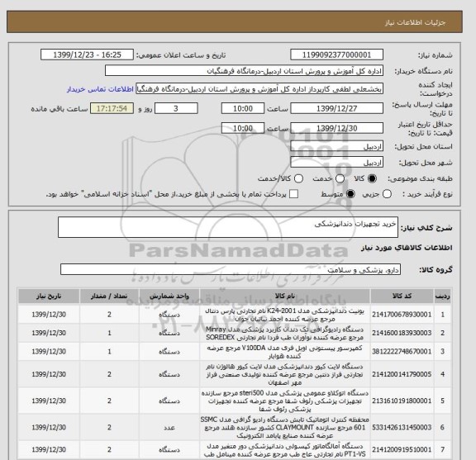Click the تاریخ نیاز column header
Image resolution: width=476 pixels, height=460 pixels.
point(49,296)
